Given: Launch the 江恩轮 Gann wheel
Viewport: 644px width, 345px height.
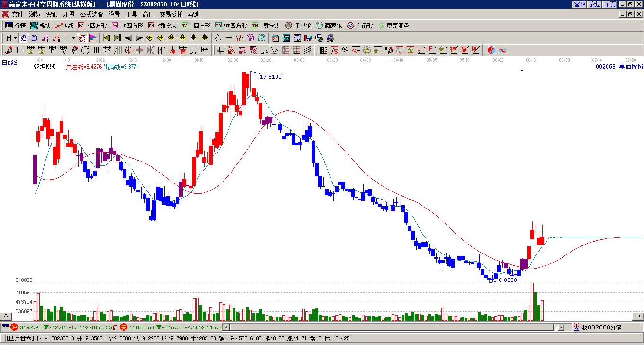Looking at the screenshot, I should tap(298, 26).
